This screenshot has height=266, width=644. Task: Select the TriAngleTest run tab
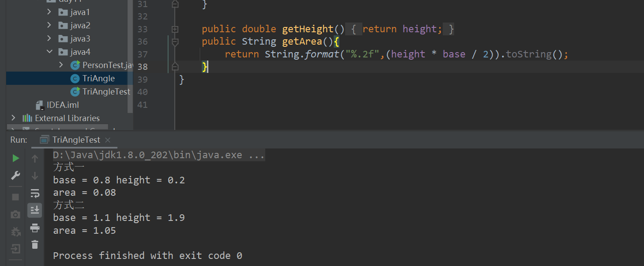coord(76,140)
